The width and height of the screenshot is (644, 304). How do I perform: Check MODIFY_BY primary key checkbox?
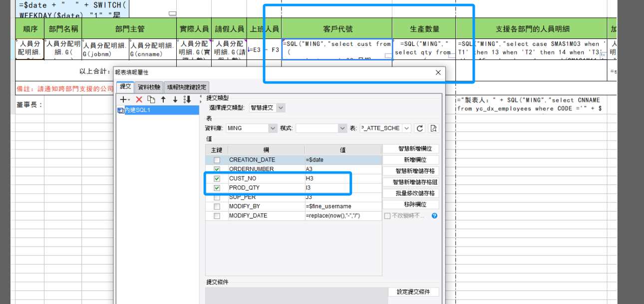point(217,206)
